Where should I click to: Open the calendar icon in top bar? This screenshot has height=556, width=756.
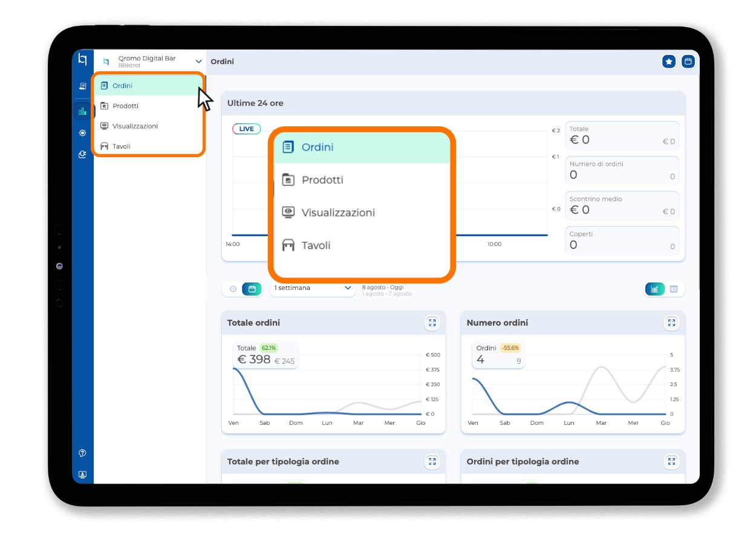tap(688, 62)
